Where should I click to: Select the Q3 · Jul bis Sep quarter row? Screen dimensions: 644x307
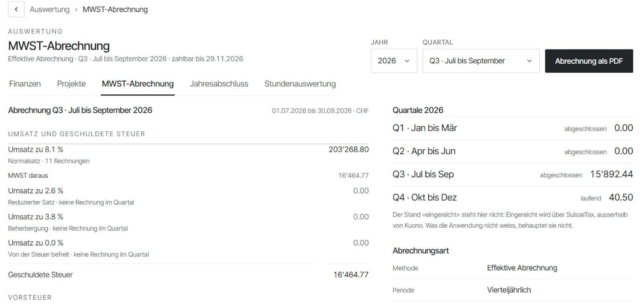513,175
